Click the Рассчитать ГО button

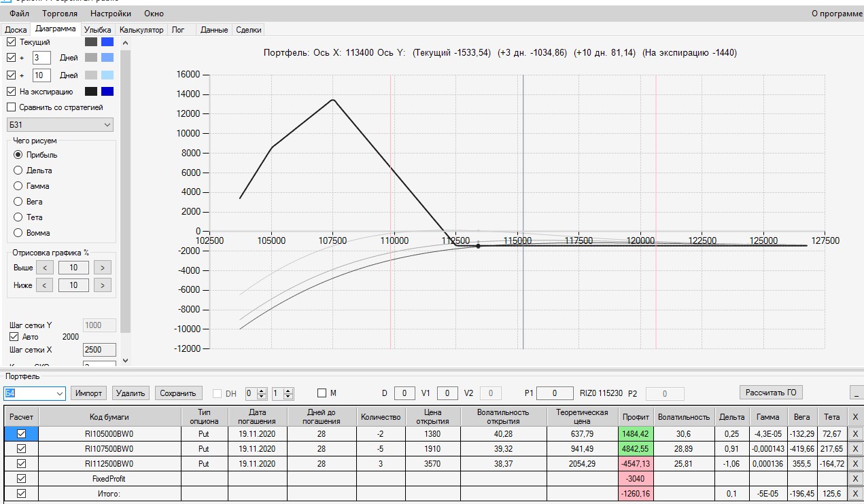tap(771, 393)
